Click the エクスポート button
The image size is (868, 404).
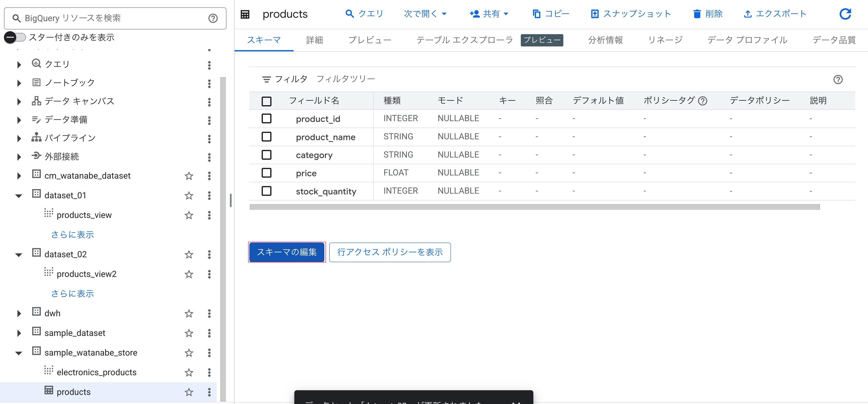(x=775, y=14)
